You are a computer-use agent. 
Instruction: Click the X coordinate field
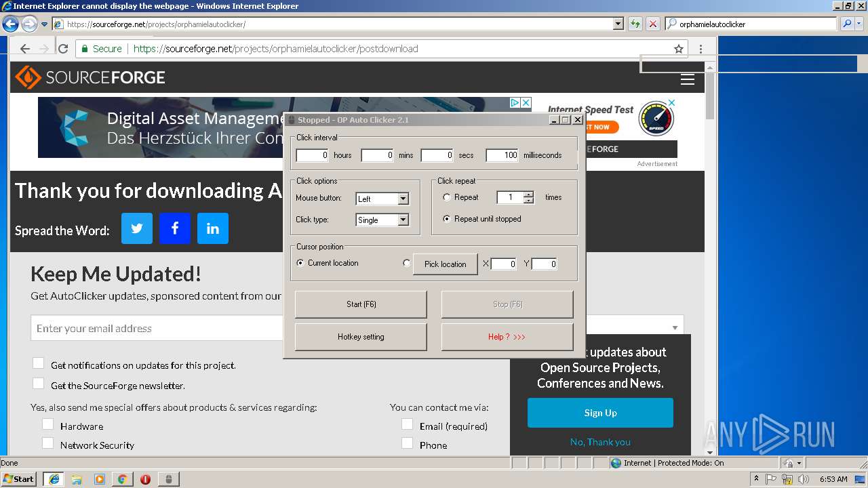tap(504, 264)
